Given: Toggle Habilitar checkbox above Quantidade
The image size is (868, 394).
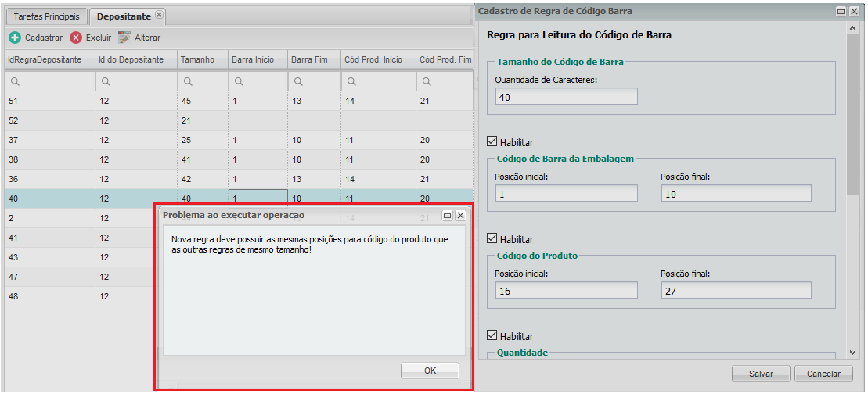Looking at the screenshot, I should pyautogui.click(x=492, y=335).
